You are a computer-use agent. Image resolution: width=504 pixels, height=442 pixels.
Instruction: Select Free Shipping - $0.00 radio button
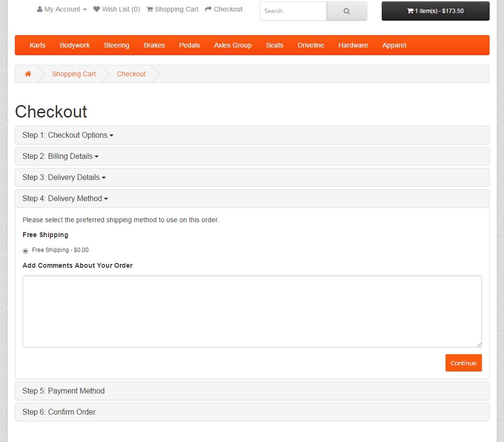[x=25, y=251]
